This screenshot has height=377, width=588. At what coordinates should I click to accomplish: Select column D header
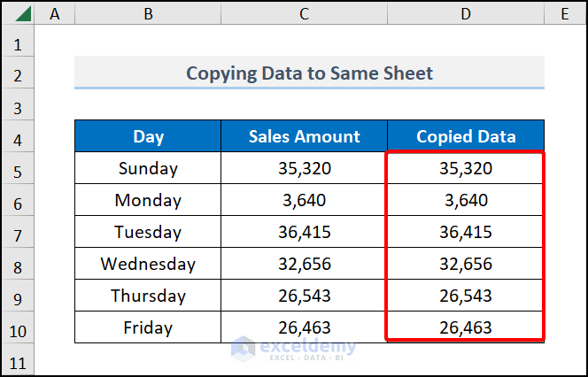(466, 13)
